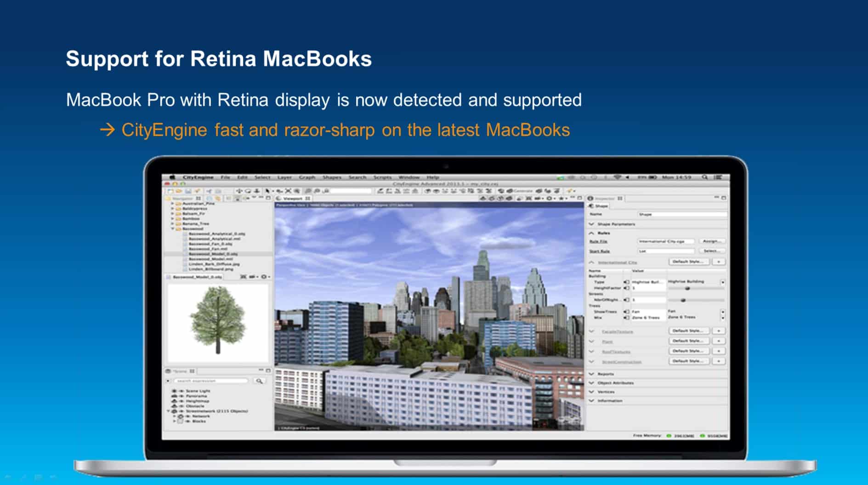
Task: Click the Name input field in Inspector
Action: 682,214
